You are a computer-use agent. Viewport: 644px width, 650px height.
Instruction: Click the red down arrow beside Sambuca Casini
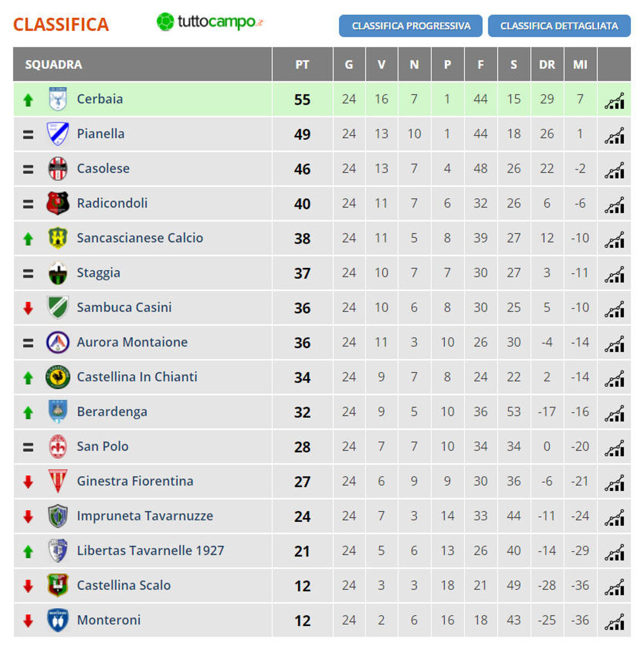click(x=27, y=307)
